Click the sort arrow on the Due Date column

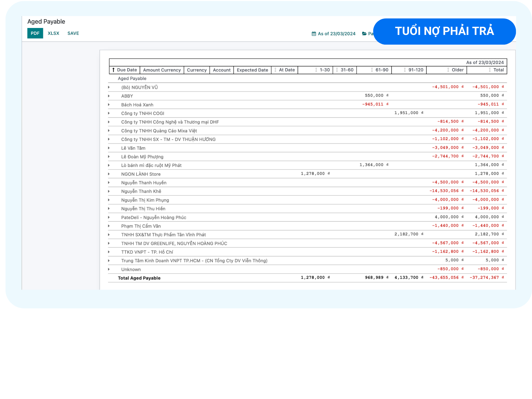tap(113, 70)
